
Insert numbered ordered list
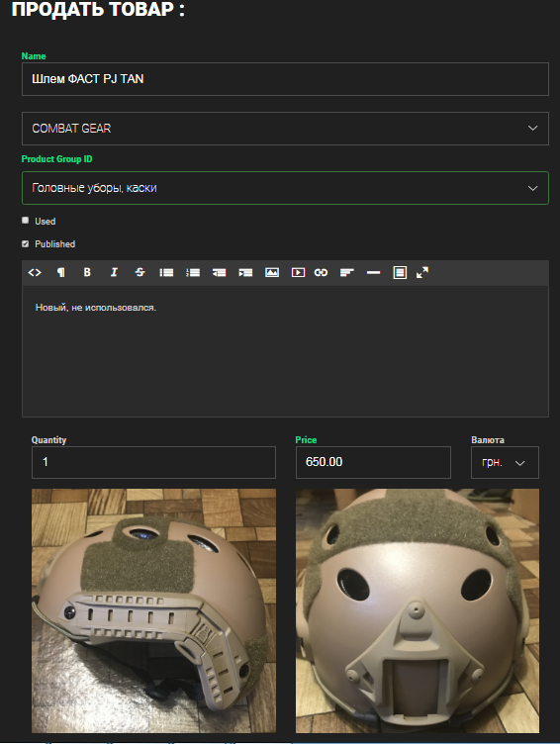click(x=193, y=272)
